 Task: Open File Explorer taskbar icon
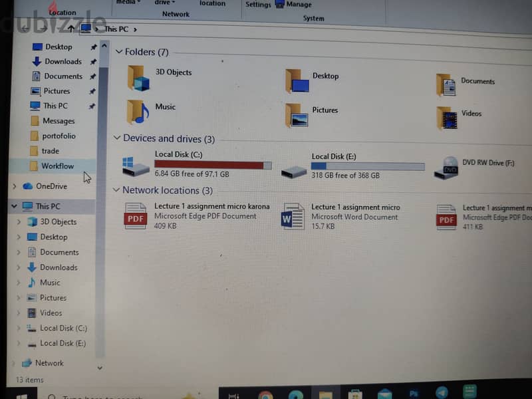point(325,394)
